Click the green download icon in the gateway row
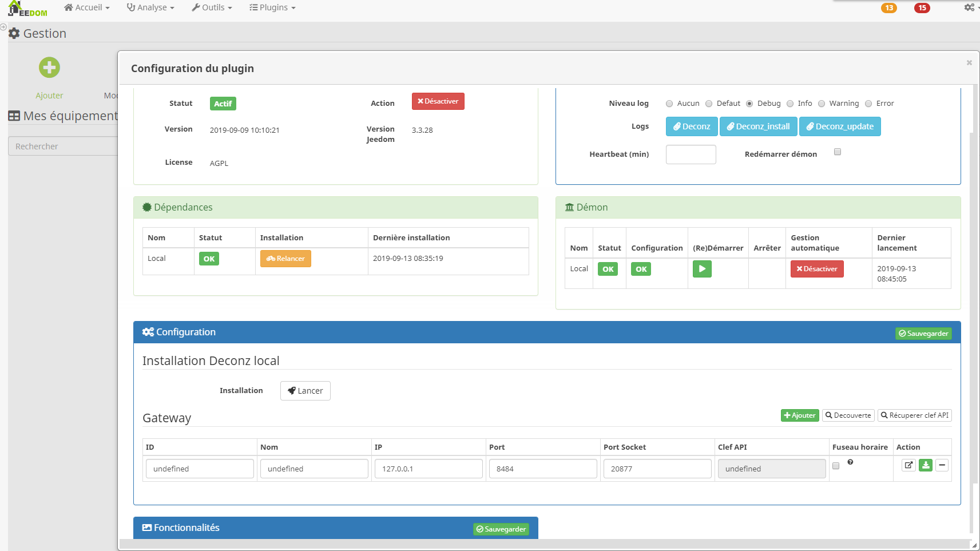Image resolution: width=980 pixels, height=551 pixels. [926, 465]
